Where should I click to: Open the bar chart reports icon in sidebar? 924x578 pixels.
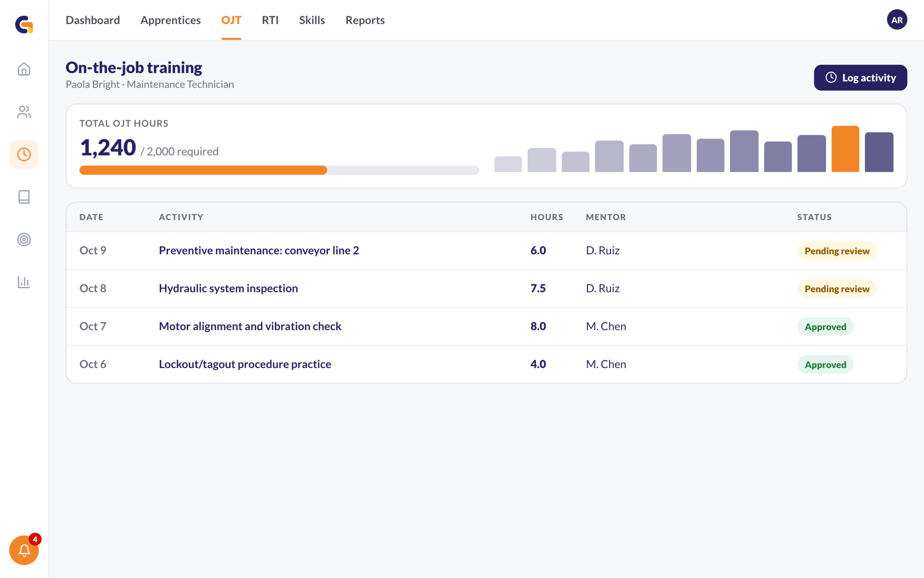click(x=24, y=282)
